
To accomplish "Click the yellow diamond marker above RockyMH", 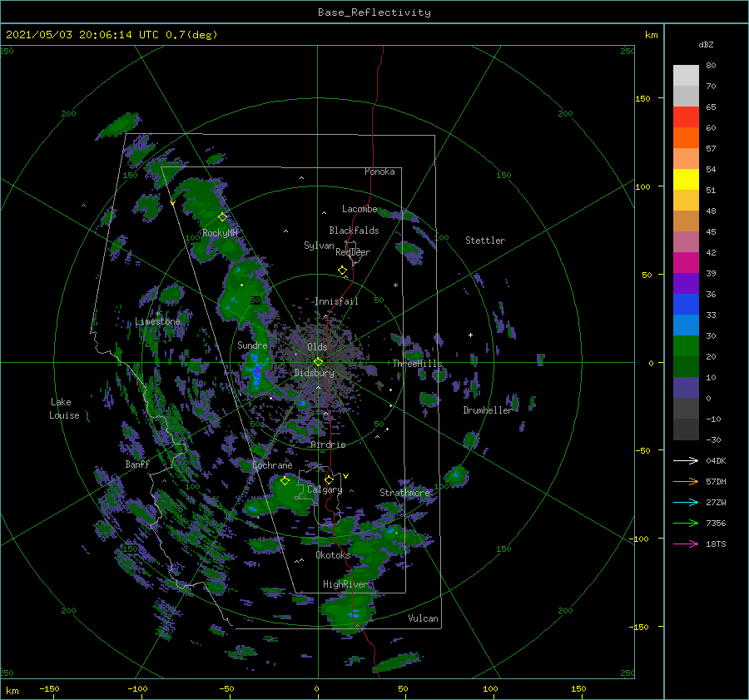I will (x=222, y=217).
